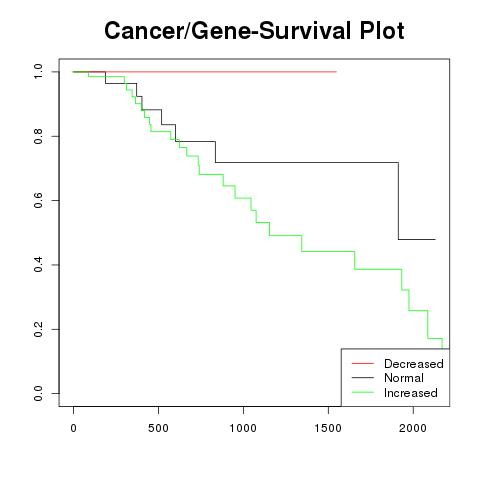Click the x-axis tick label 1000

pyautogui.click(x=243, y=428)
